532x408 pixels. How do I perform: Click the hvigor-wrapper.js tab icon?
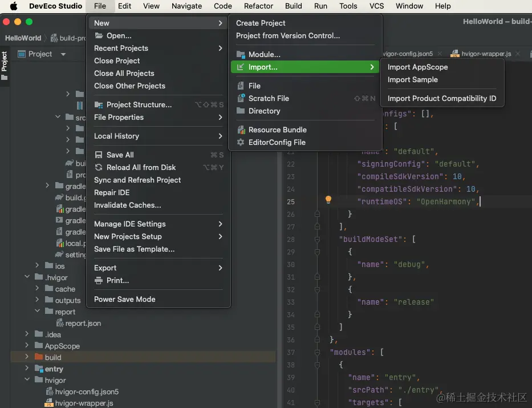[x=455, y=54]
